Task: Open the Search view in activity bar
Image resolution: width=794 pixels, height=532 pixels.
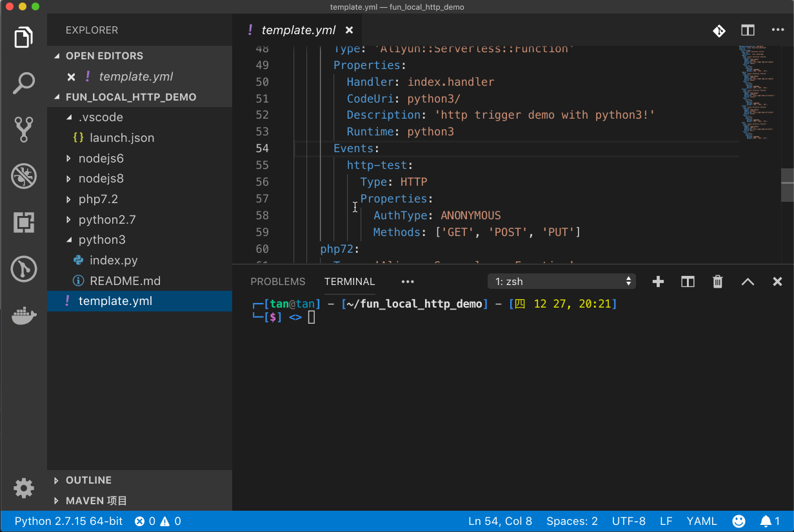Action: tap(24, 83)
